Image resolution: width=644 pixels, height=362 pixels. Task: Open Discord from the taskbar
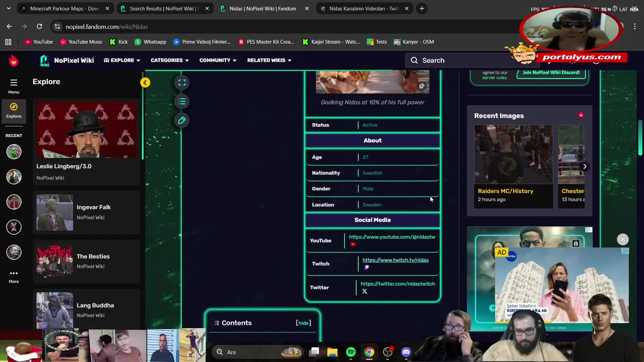pos(406,352)
